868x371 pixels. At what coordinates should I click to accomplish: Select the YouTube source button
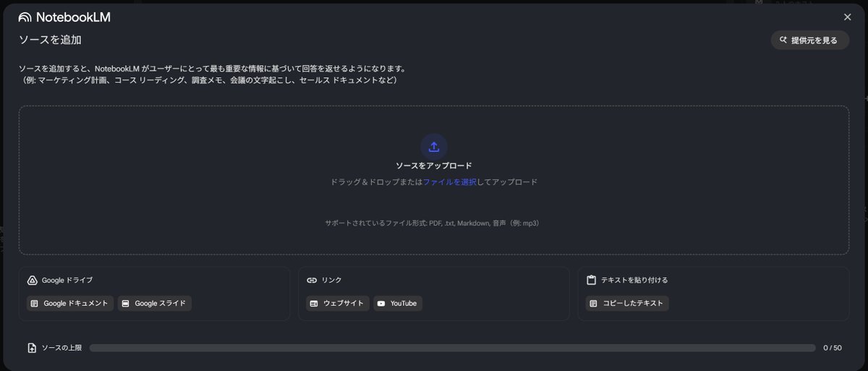[x=398, y=304]
